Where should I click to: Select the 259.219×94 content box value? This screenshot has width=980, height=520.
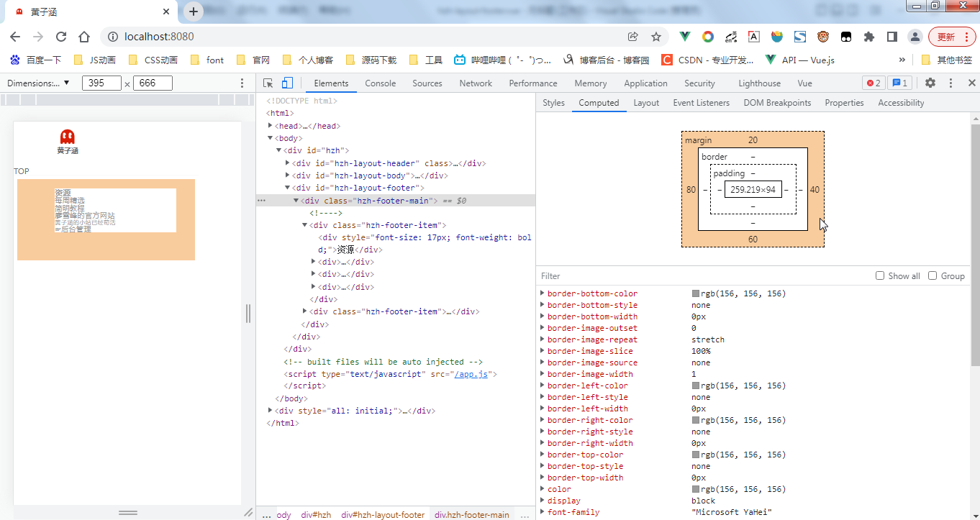tap(753, 190)
